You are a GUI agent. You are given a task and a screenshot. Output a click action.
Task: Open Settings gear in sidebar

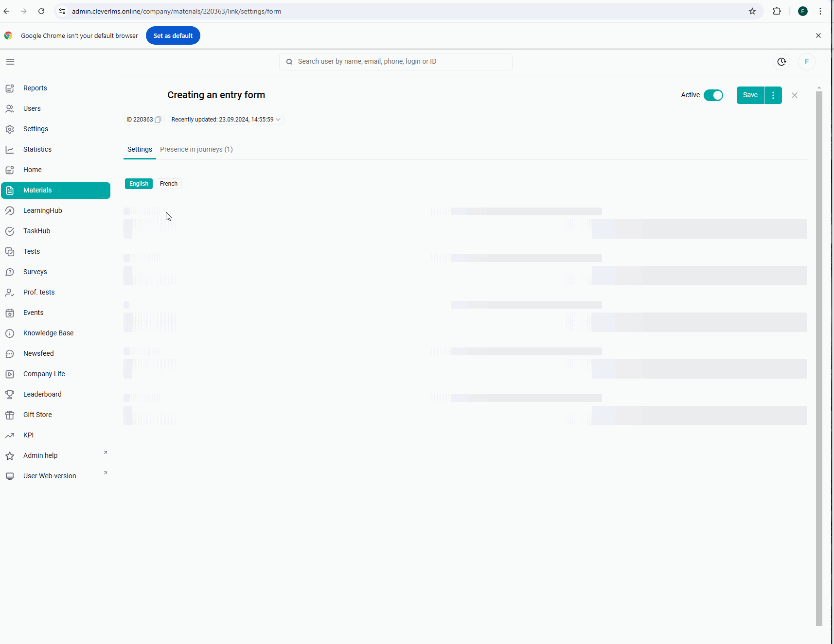[10, 129]
